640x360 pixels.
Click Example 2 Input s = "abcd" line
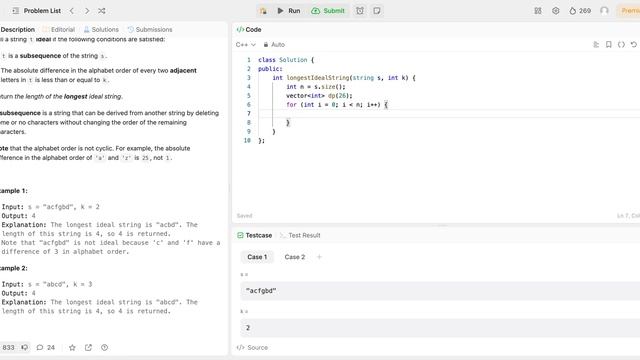pos(47,284)
